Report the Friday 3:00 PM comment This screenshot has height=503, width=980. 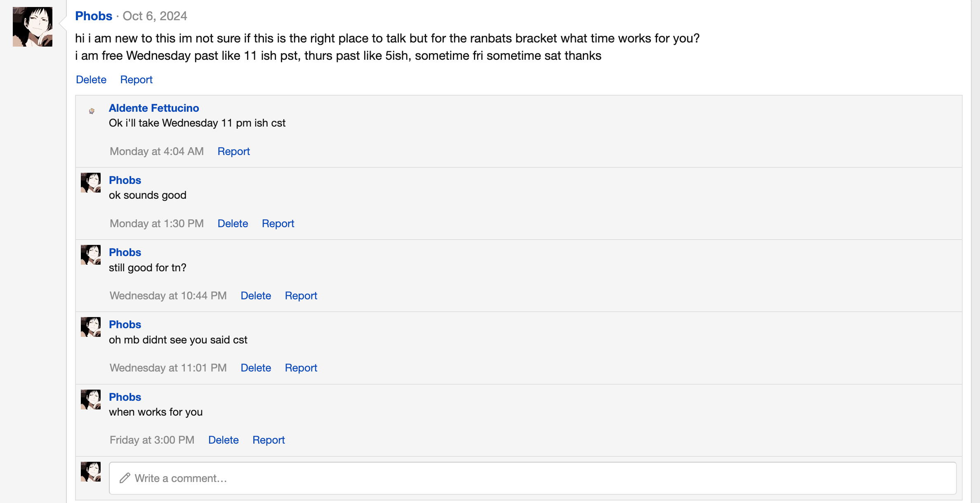pyautogui.click(x=269, y=440)
